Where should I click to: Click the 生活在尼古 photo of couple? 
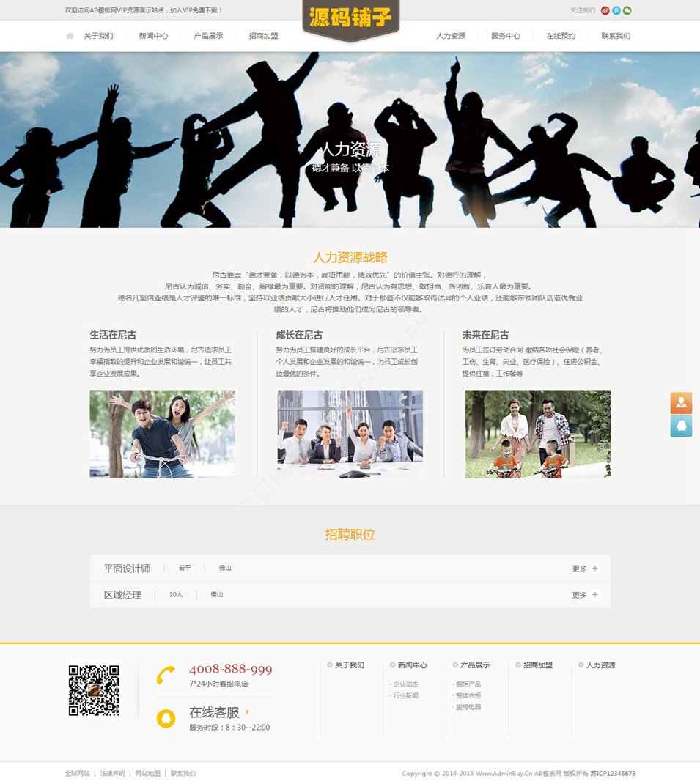pos(163,434)
